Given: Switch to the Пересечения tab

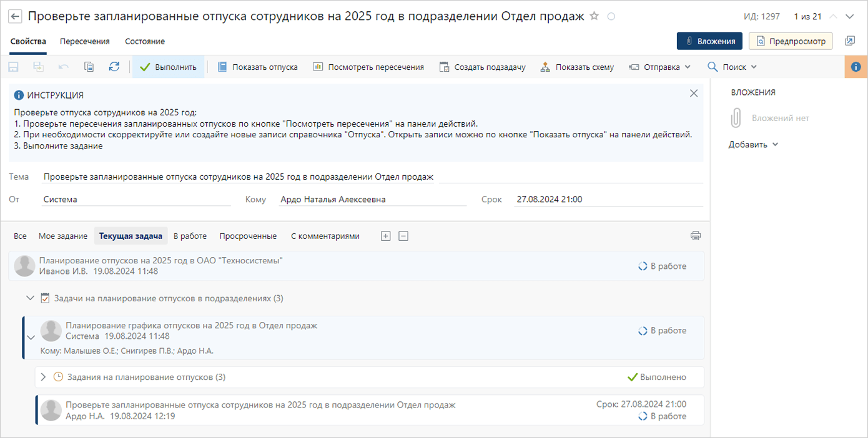Looking at the screenshot, I should [x=85, y=41].
